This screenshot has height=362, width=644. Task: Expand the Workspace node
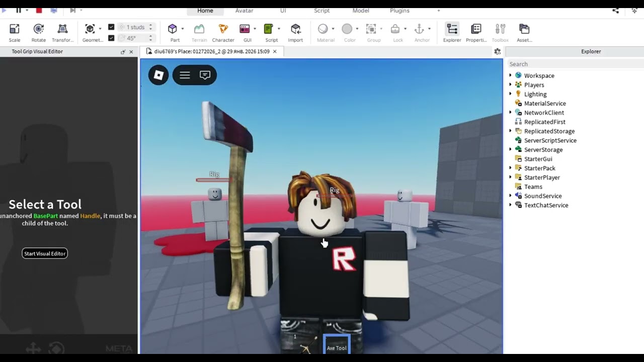coord(510,75)
